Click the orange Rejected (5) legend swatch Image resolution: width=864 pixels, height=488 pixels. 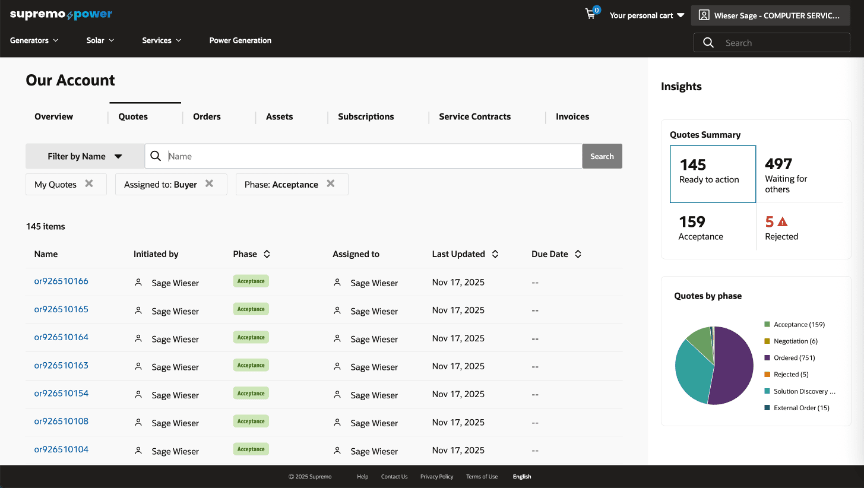[767, 375]
